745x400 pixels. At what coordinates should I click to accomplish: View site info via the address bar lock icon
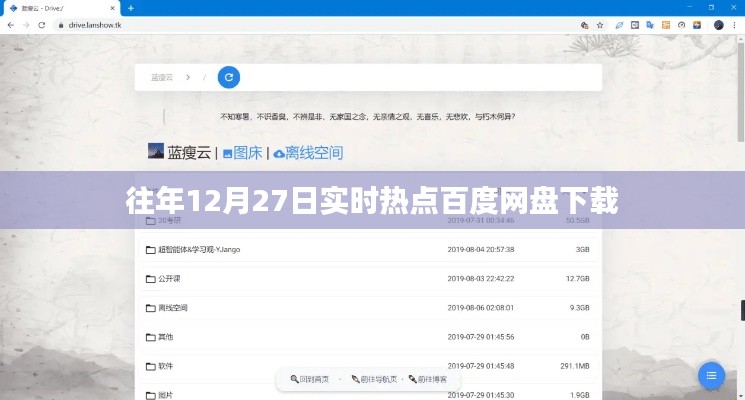point(61,25)
